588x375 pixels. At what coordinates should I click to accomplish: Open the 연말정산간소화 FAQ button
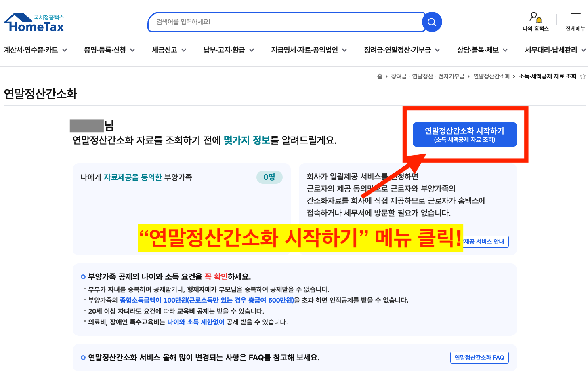479,358
